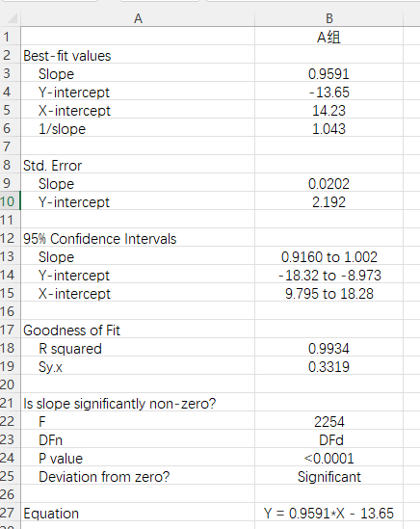Select column A header

tap(138, 18)
